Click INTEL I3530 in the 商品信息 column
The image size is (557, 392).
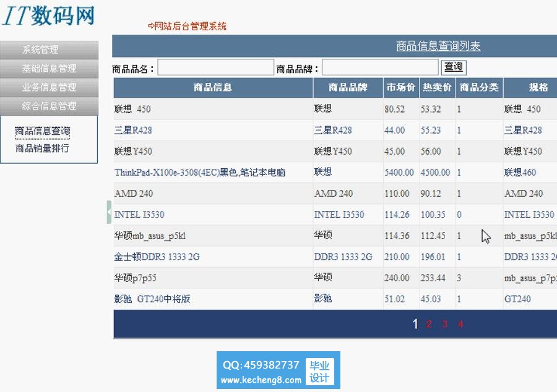[x=139, y=215]
